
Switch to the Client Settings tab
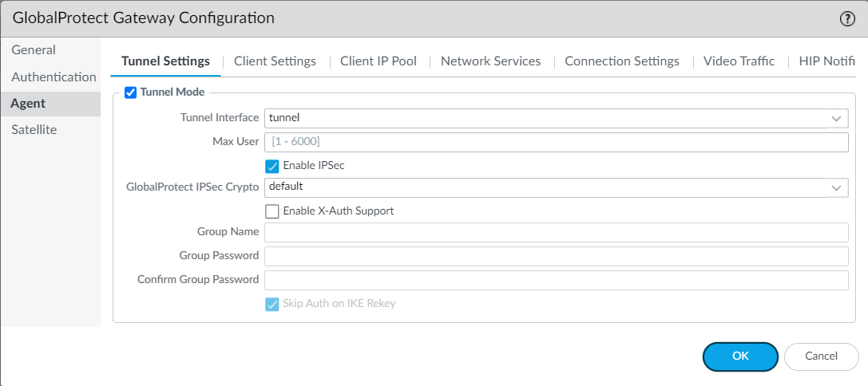tap(275, 61)
